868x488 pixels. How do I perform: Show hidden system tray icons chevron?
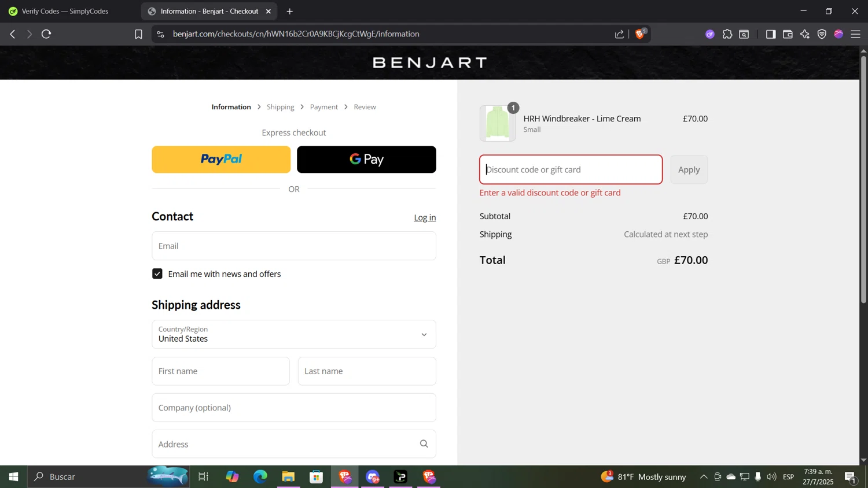[x=704, y=477]
